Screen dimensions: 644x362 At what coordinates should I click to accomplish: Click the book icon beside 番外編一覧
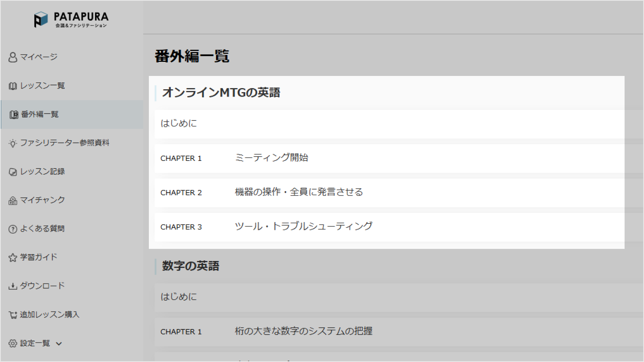[x=14, y=115]
